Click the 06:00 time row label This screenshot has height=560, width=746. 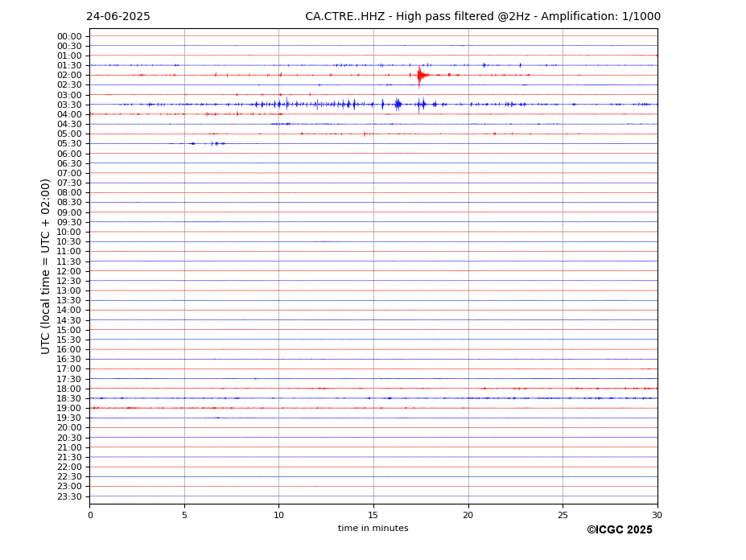tap(69, 154)
